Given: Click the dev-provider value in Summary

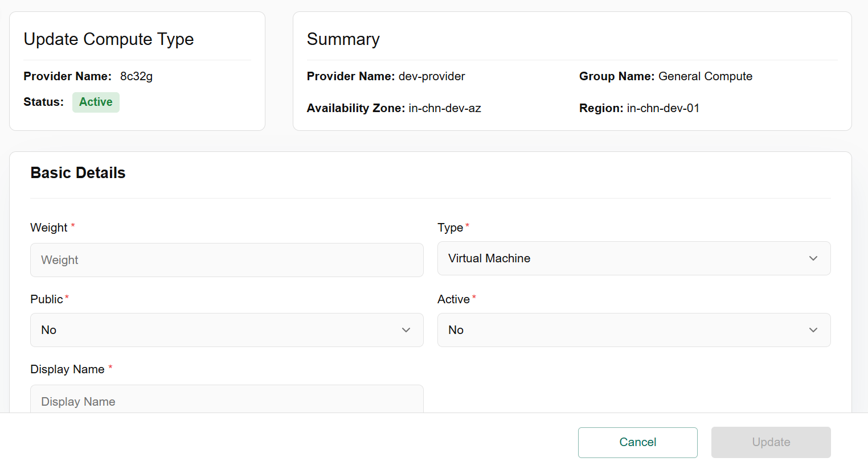Looking at the screenshot, I should [x=431, y=76].
